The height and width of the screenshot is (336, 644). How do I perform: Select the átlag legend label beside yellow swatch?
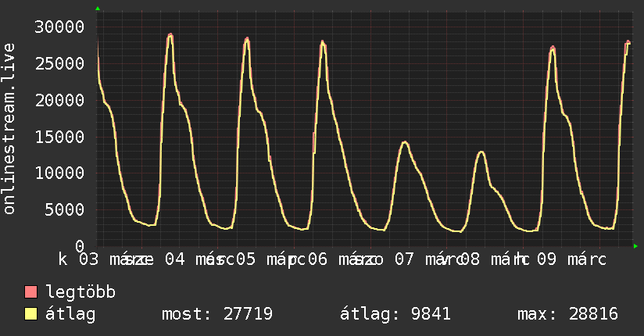point(70,314)
